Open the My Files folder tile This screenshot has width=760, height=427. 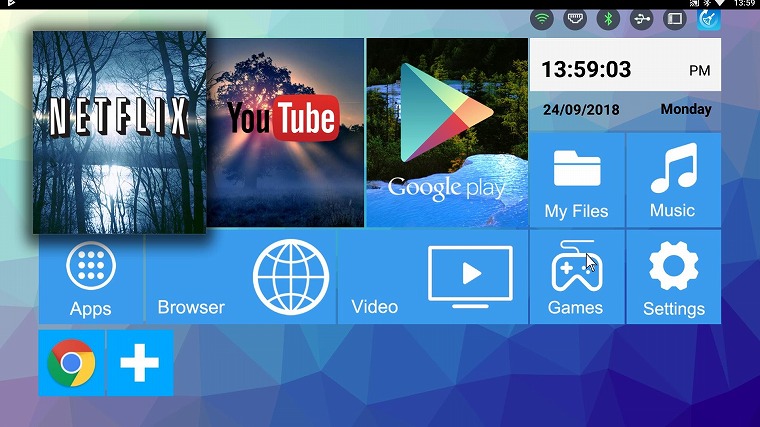(577, 180)
